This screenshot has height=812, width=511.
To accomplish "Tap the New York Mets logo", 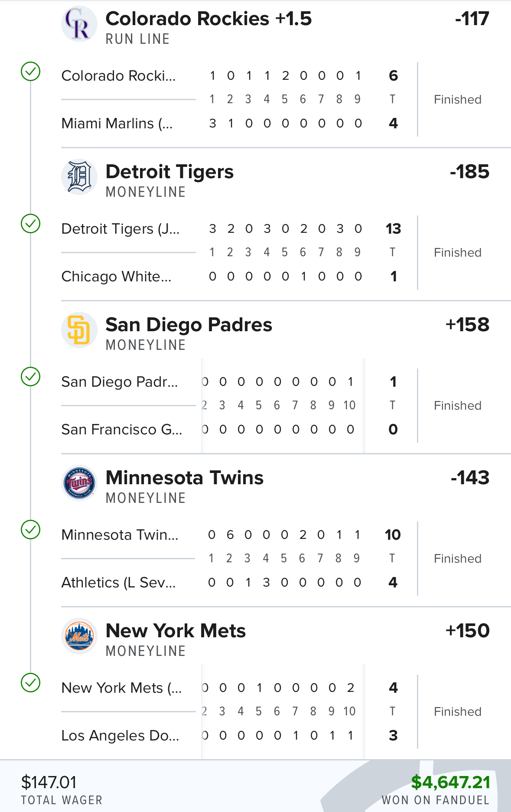I will (x=79, y=636).
